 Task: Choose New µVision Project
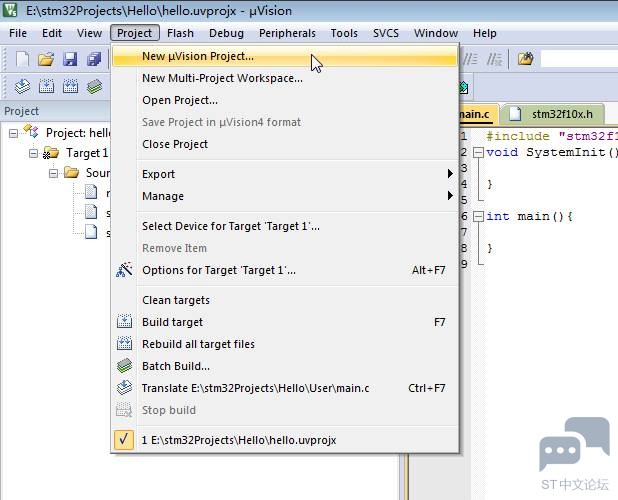285,56
